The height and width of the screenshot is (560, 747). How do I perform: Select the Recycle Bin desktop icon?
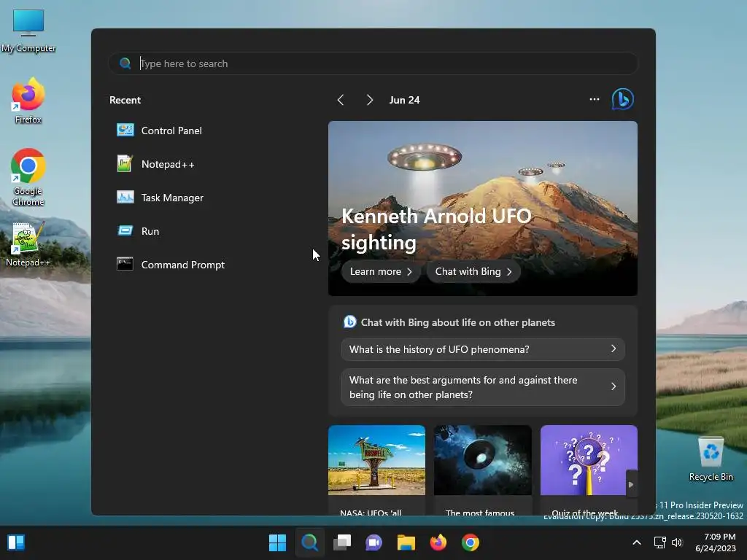click(x=711, y=459)
